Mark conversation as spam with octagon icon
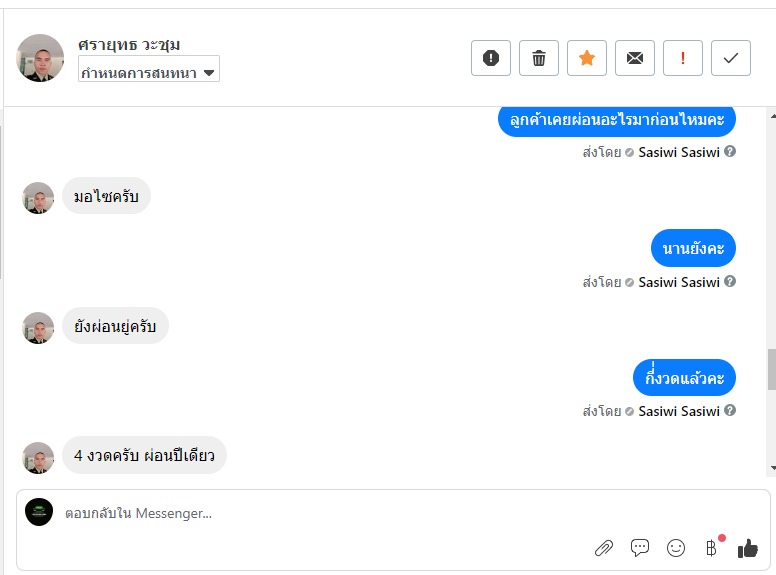Screen dimensions: 776x575 pos(490,58)
